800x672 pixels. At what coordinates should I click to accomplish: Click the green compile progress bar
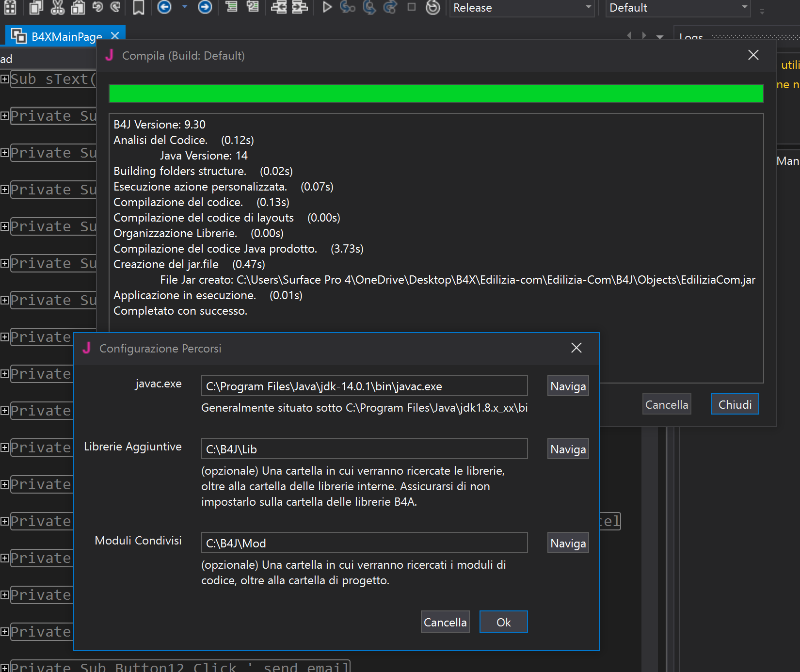pos(436,94)
